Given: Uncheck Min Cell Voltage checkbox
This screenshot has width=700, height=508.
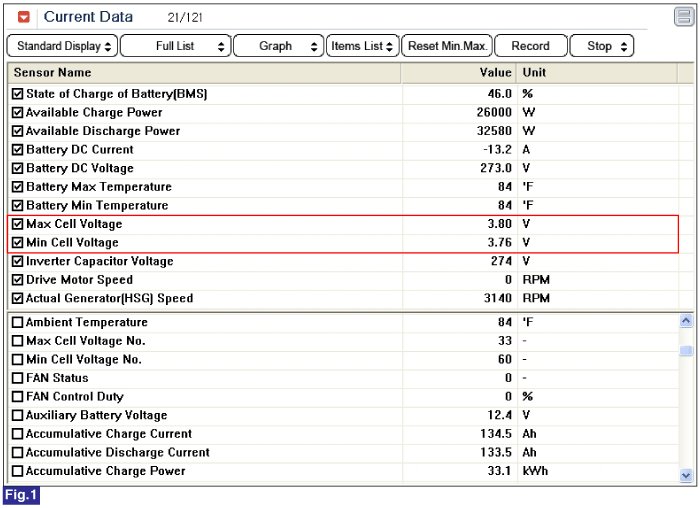Looking at the screenshot, I should coord(17,242).
